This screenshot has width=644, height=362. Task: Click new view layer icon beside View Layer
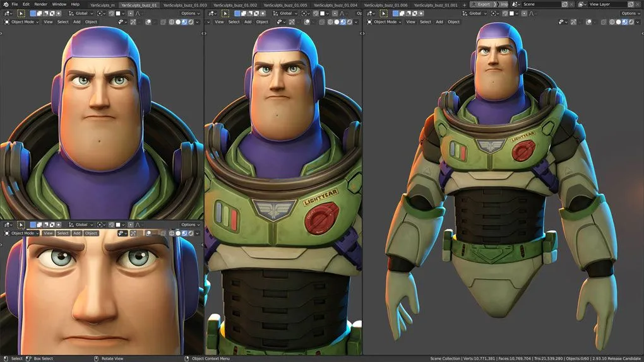click(631, 4)
